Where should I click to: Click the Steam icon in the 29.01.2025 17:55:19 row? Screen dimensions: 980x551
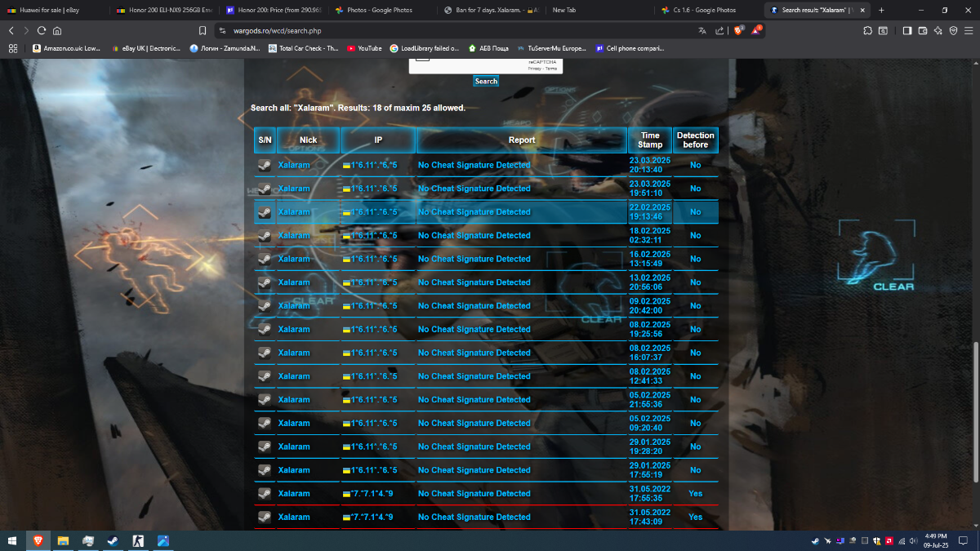pyautogui.click(x=265, y=470)
